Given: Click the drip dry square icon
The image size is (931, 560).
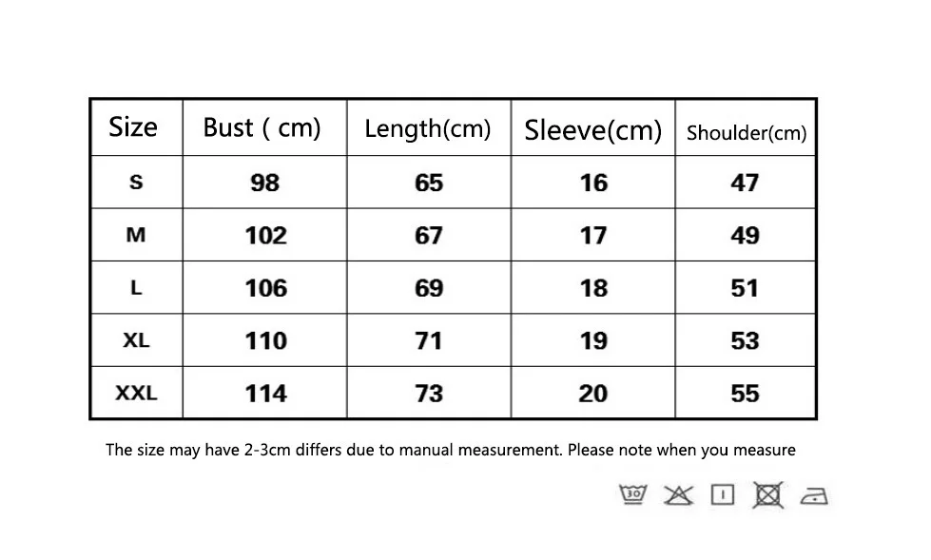Looking at the screenshot, I should (x=723, y=494).
